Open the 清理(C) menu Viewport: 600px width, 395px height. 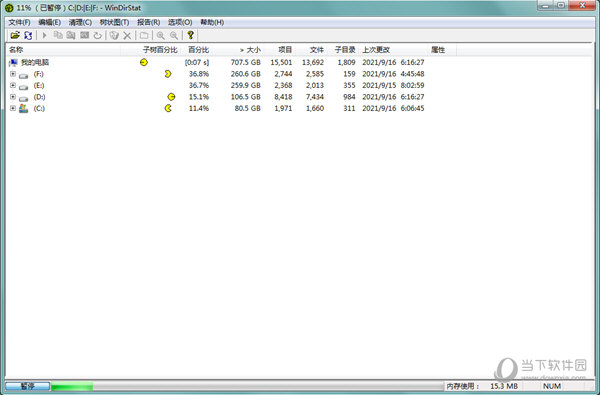[x=80, y=22]
